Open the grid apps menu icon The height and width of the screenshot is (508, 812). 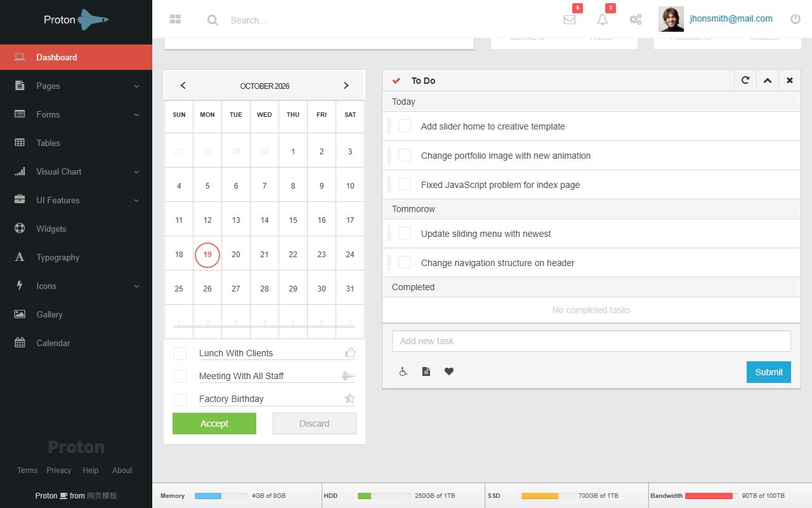(x=176, y=20)
